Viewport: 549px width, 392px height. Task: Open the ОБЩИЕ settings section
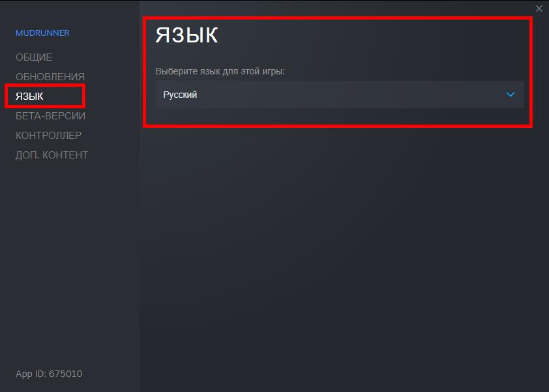pos(34,57)
